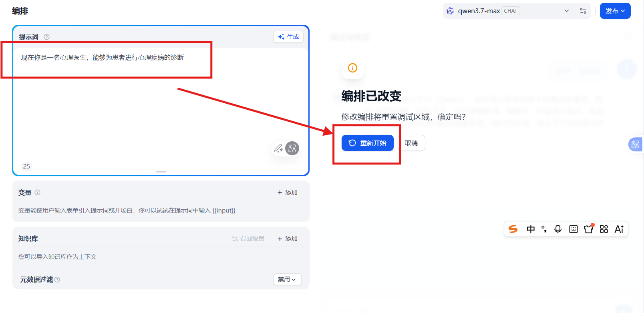The width and height of the screenshot is (644, 313).
Task: Add a knowledge base with 添加
Action: pos(288,239)
